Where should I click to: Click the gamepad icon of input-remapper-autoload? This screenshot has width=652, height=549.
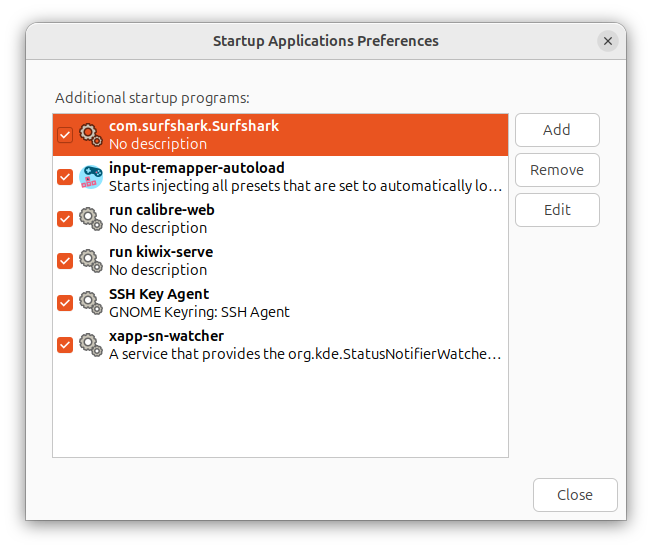tap(91, 177)
